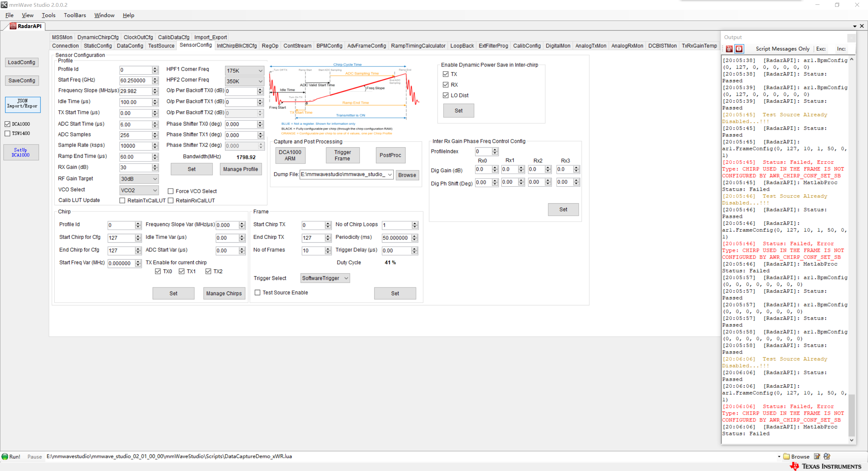The height and width of the screenshot is (471, 868).
Task: Decrease the ADC Samples spinner
Action: tap(155, 137)
